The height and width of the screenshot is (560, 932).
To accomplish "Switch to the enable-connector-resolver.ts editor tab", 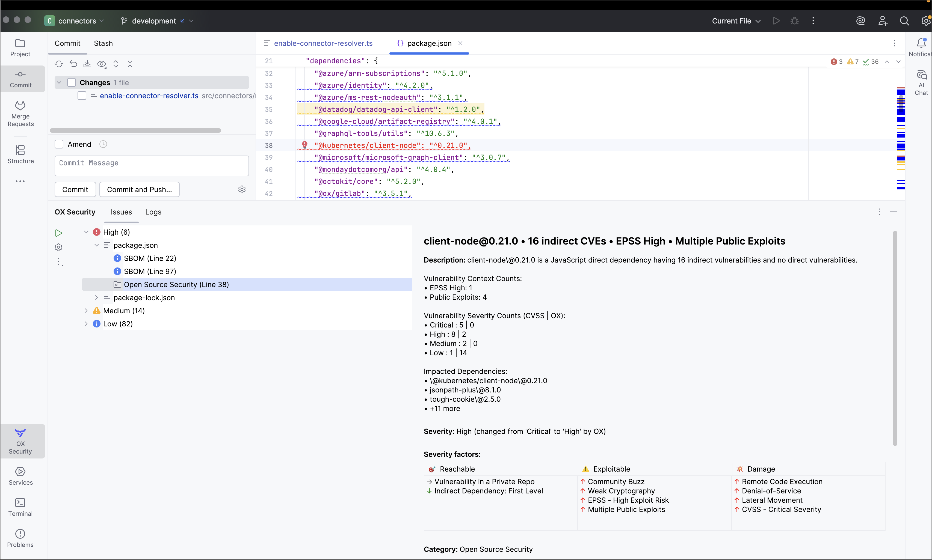I will (x=323, y=43).
